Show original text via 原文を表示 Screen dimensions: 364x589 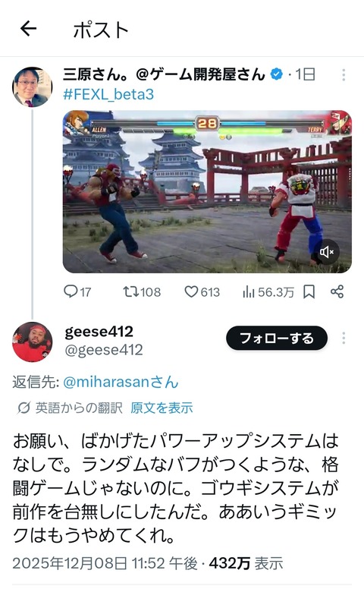coord(162,408)
